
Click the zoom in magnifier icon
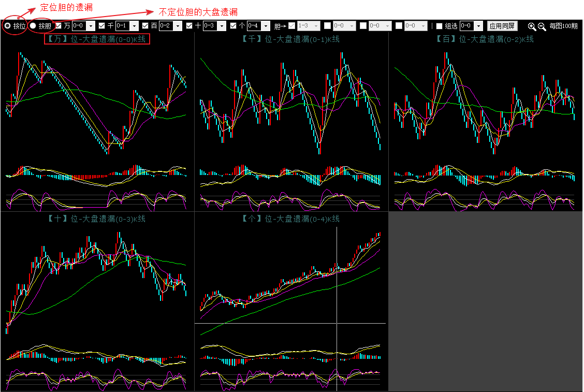[x=532, y=26]
